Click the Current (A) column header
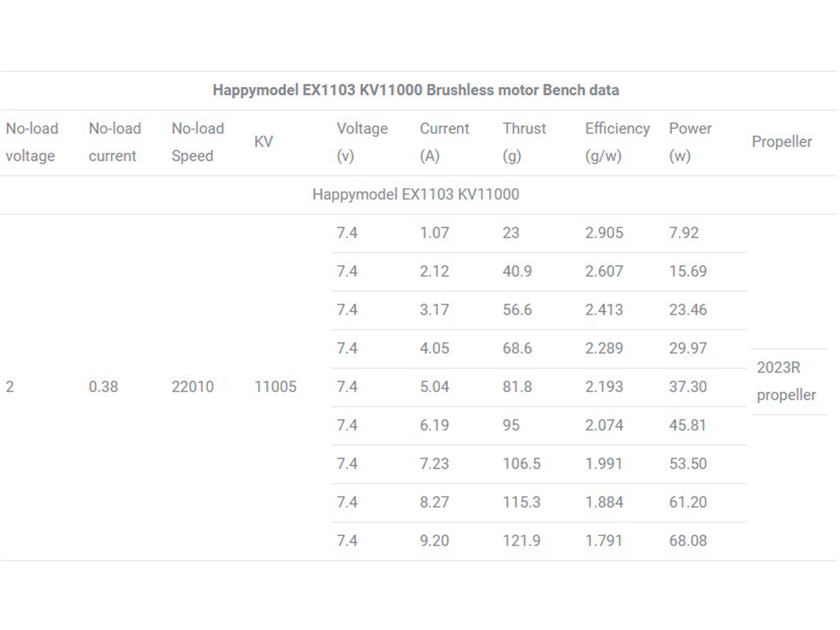 pyautogui.click(x=444, y=142)
